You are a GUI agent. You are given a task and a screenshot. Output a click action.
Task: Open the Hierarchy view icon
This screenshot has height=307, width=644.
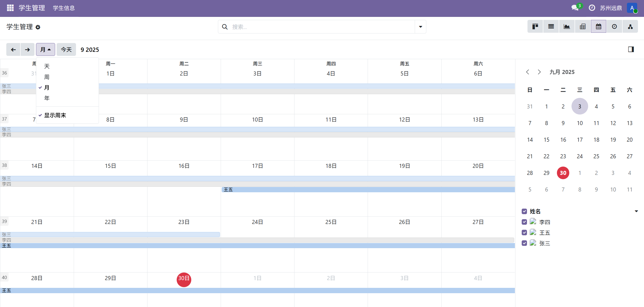[x=630, y=27]
